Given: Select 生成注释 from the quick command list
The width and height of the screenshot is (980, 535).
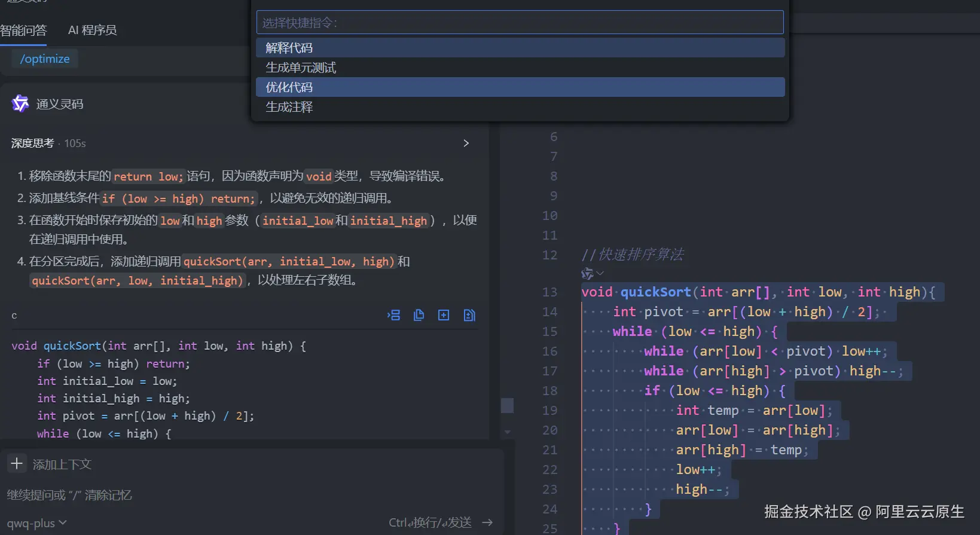Looking at the screenshot, I should pyautogui.click(x=520, y=107).
